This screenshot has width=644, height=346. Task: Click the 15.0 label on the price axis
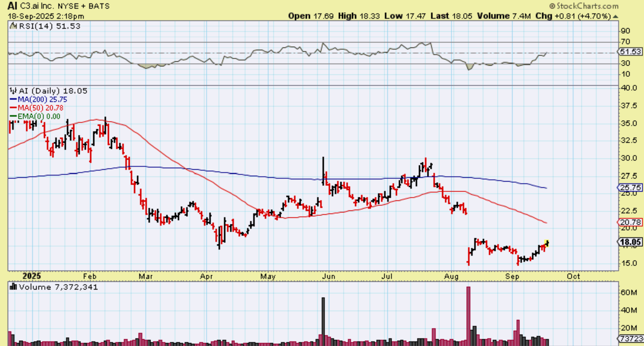pyautogui.click(x=629, y=263)
